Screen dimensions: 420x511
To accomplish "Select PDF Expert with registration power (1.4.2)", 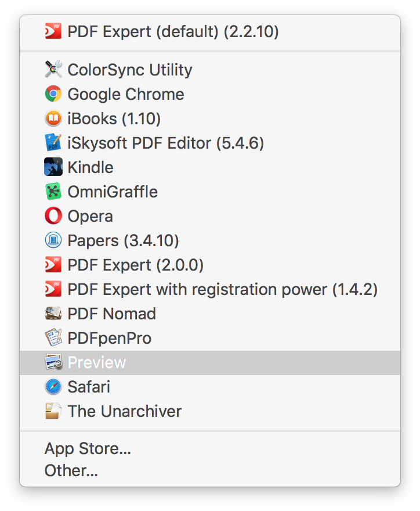I will pyautogui.click(x=210, y=289).
